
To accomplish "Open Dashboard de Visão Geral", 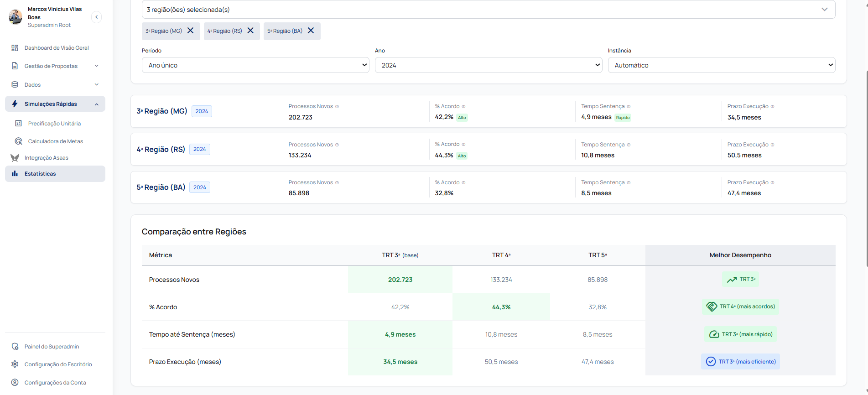I will pyautogui.click(x=57, y=48).
